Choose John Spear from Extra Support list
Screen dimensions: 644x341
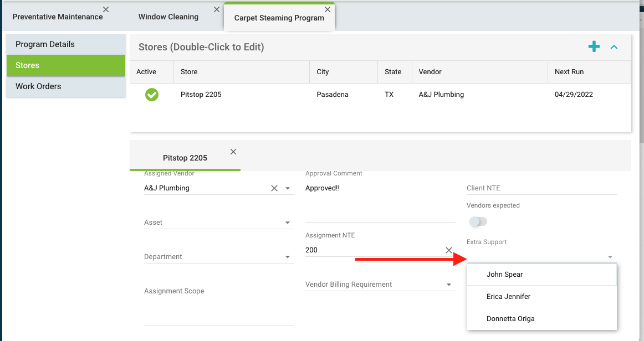click(505, 274)
